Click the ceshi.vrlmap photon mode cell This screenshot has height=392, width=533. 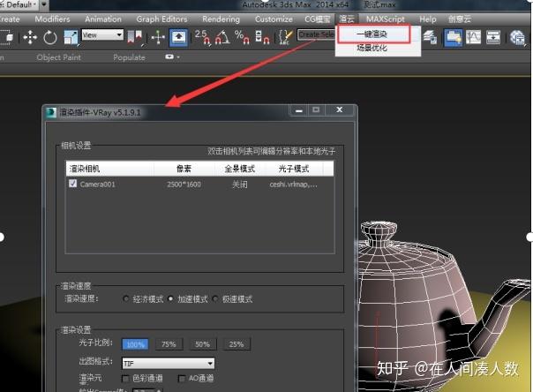[293, 185]
